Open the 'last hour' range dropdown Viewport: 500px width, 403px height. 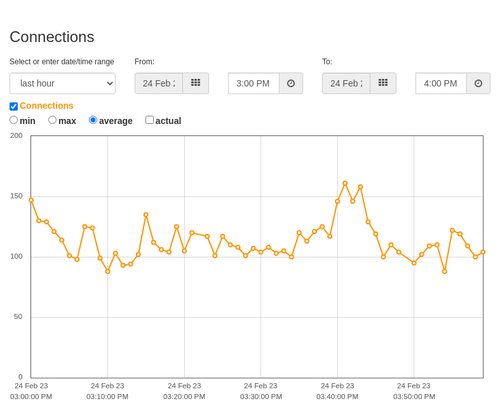63,83
